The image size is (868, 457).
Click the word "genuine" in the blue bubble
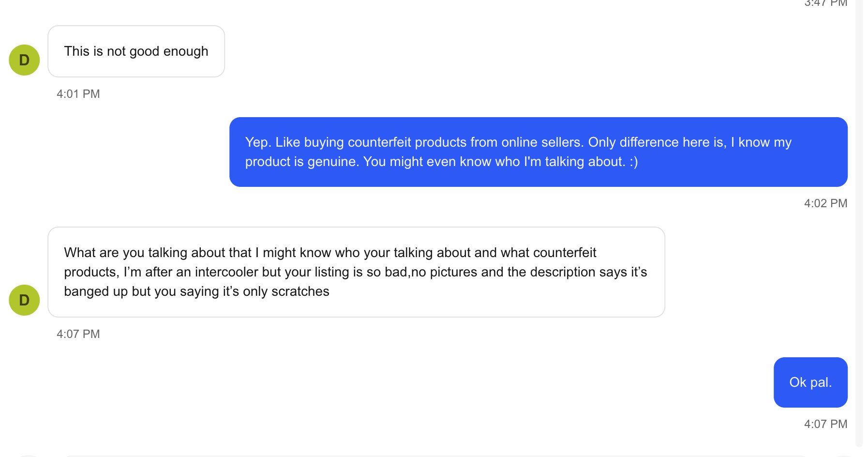[x=333, y=162]
